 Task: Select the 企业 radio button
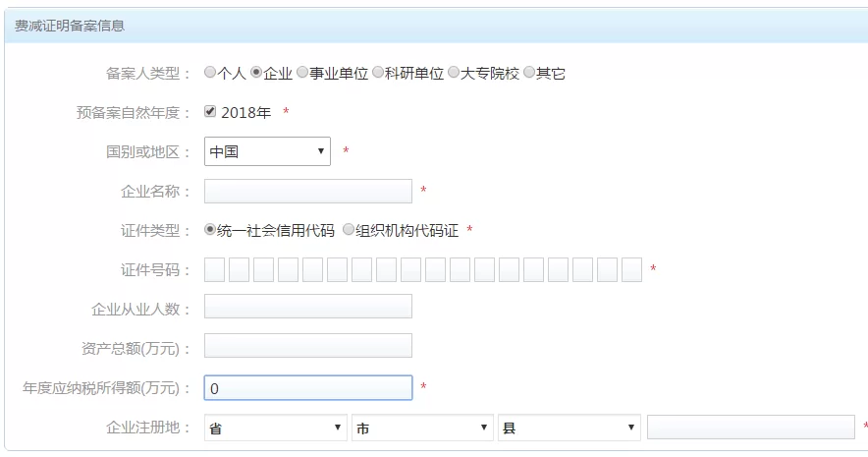point(257,72)
